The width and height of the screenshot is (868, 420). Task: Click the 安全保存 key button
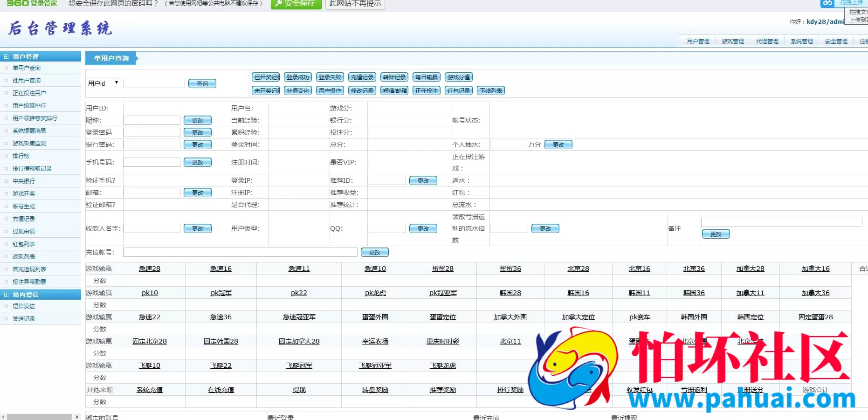pos(296,4)
